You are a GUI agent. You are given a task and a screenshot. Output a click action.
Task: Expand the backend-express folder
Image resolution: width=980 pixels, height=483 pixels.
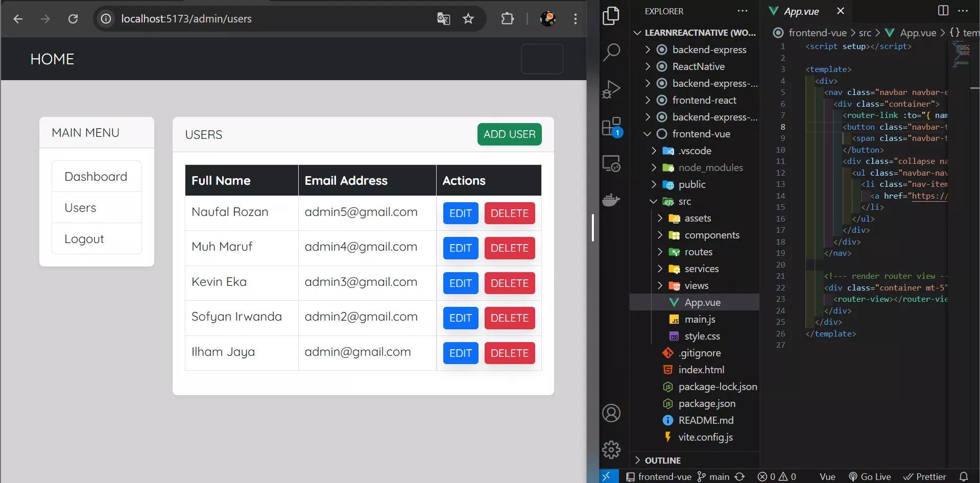(x=695, y=50)
